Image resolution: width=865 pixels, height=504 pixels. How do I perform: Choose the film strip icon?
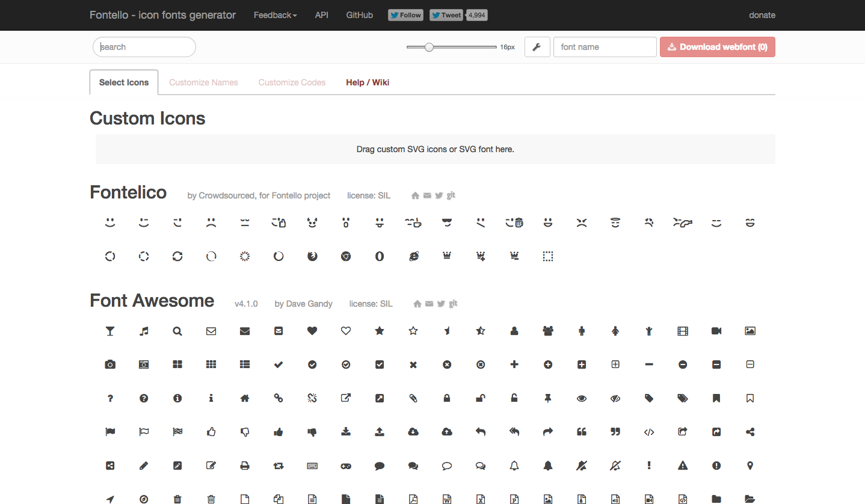click(x=683, y=331)
